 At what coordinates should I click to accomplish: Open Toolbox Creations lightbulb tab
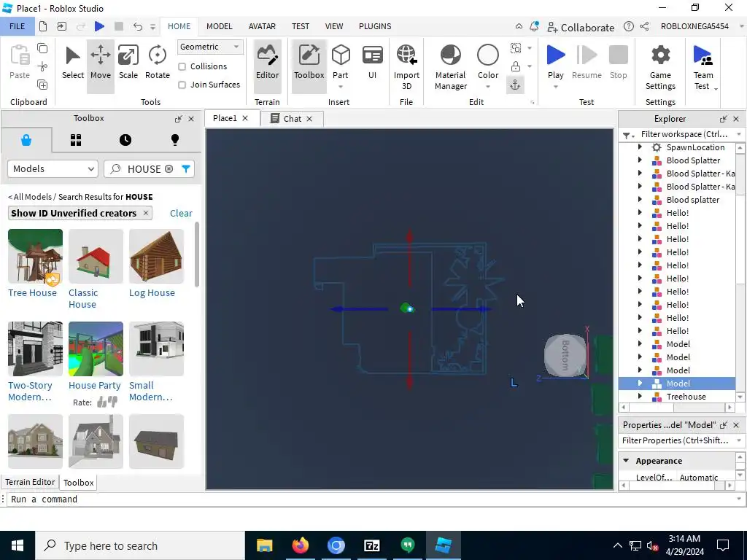(175, 140)
